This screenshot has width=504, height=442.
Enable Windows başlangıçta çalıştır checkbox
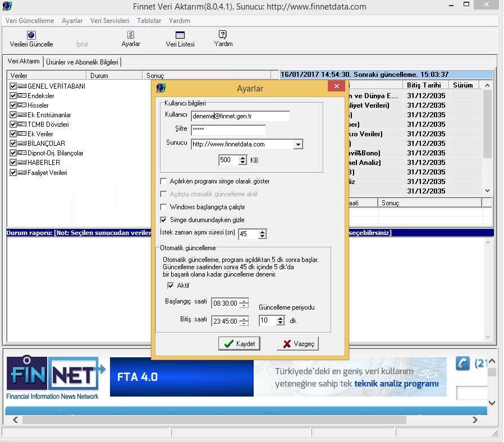click(164, 207)
